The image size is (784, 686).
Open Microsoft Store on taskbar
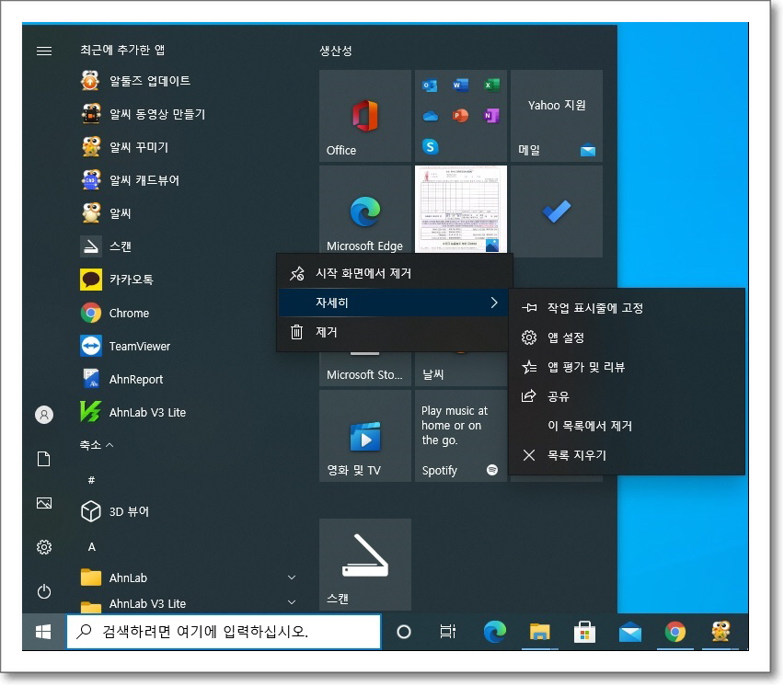coord(584,632)
